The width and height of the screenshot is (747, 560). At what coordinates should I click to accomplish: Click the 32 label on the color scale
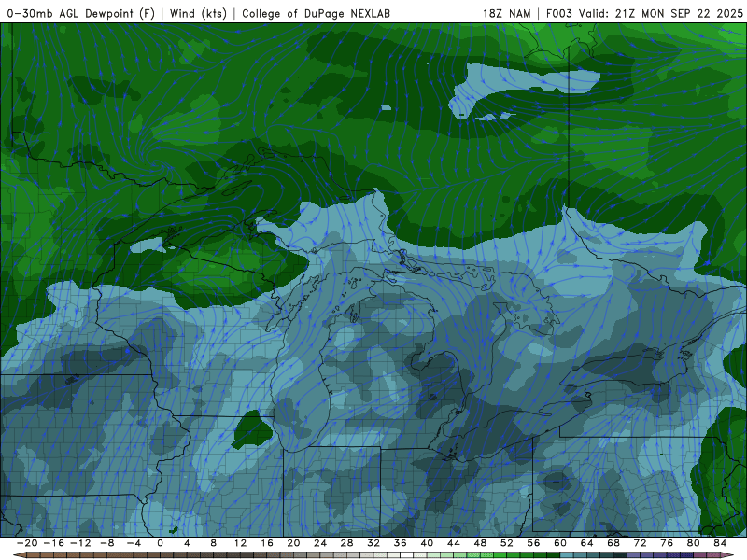click(x=373, y=543)
